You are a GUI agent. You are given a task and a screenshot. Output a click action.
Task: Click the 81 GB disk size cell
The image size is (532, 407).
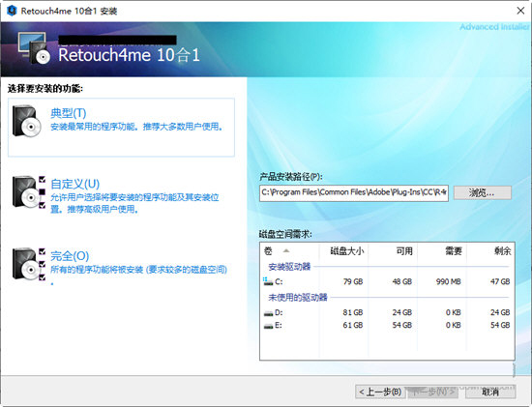353,312
